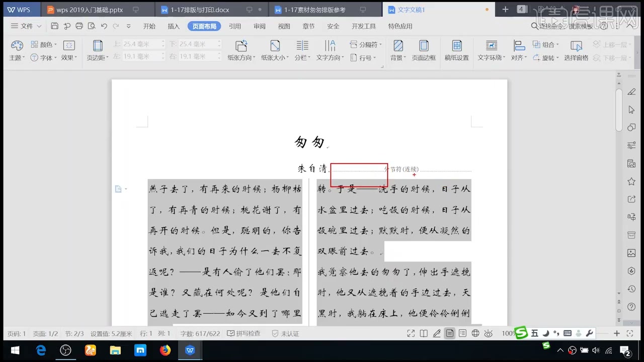Open the history clock icon in right sidebar
This screenshot has height=362, width=644.
click(631, 289)
